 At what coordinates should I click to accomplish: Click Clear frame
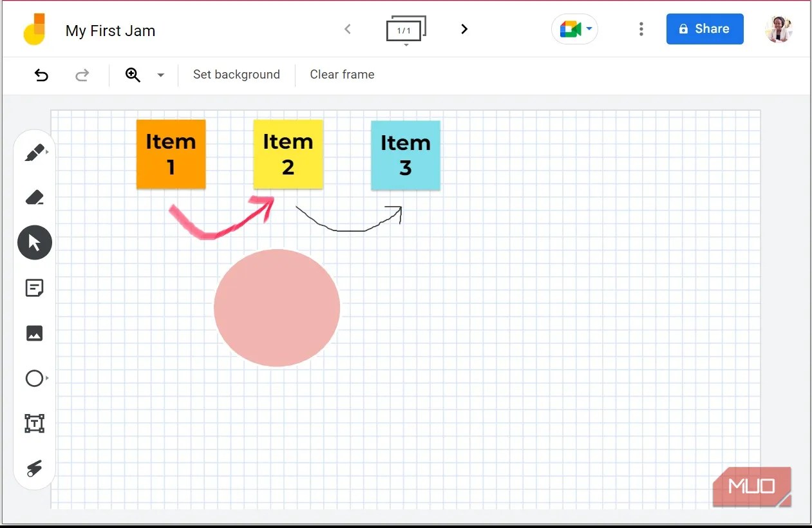342,75
